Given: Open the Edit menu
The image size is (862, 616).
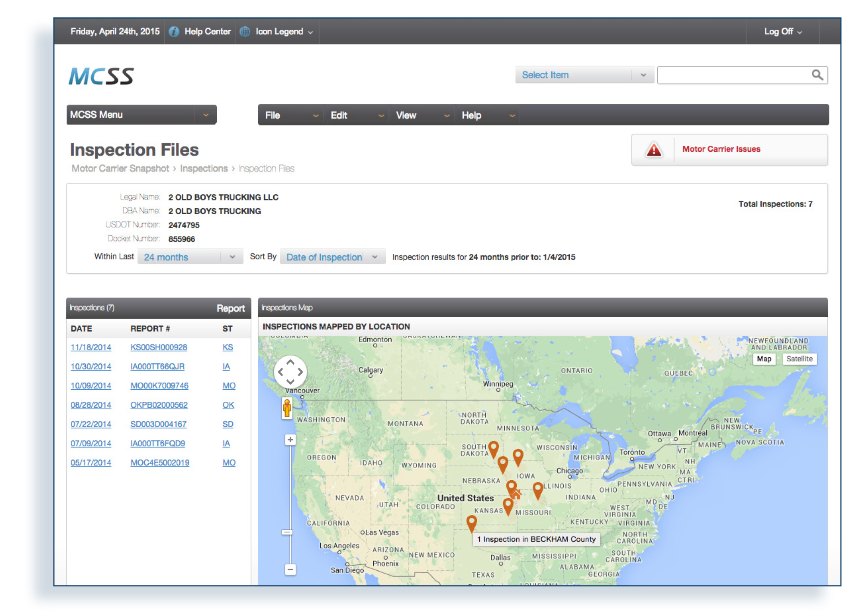Looking at the screenshot, I should [356, 115].
